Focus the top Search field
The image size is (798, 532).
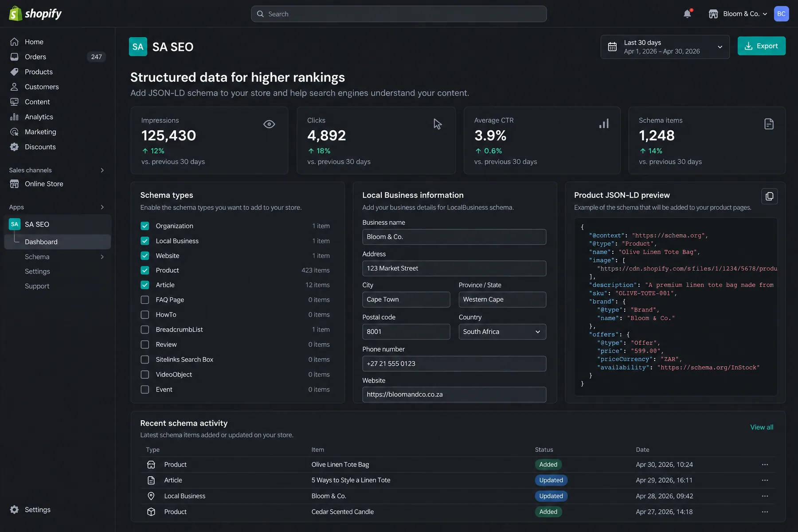pos(399,14)
